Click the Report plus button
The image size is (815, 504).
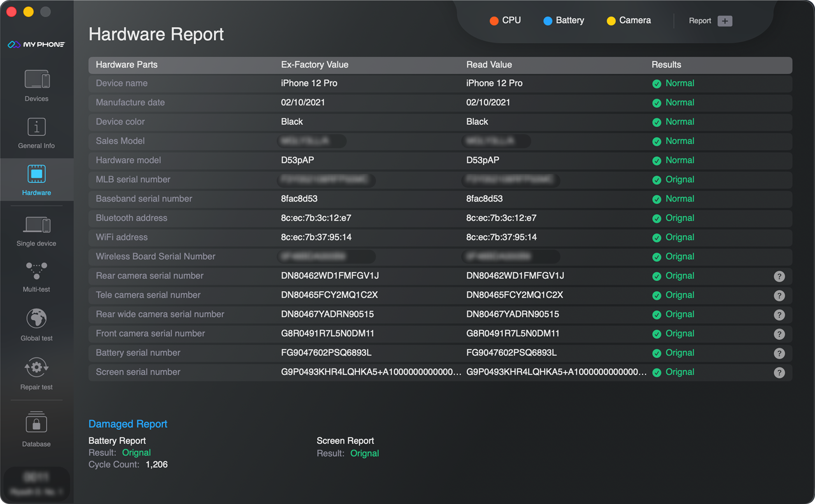(x=724, y=21)
